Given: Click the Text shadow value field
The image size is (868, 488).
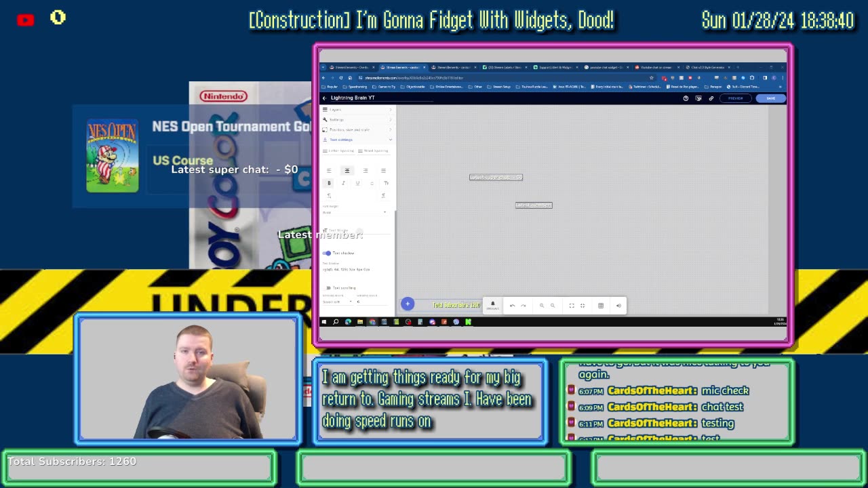Looking at the screenshot, I should pyautogui.click(x=355, y=269).
